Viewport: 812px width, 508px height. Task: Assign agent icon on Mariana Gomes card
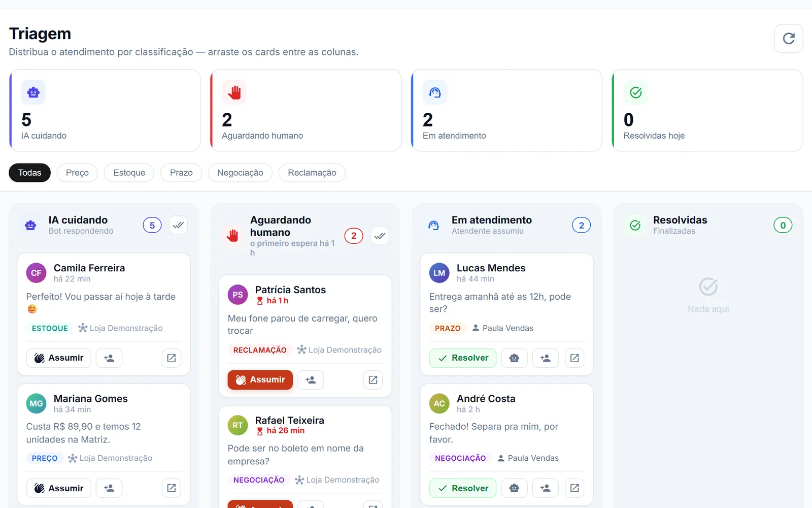[x=109, y=488]
